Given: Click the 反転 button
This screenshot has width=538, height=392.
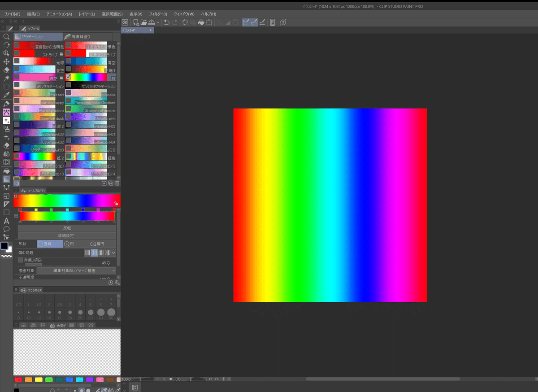Looking at the screenshot, I should (x=67, y=228).
